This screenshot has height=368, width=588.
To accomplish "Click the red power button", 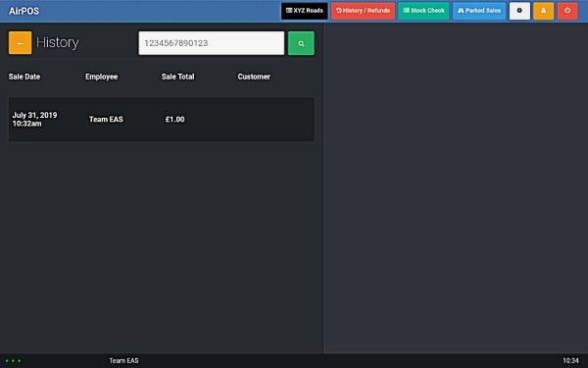I will point(567,11).
